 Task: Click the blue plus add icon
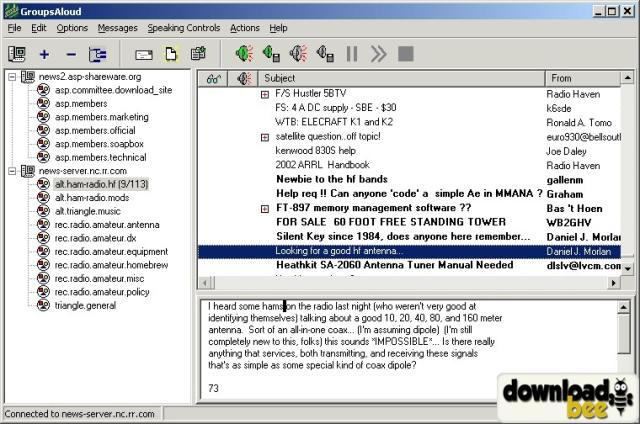[x=44, y=54]
